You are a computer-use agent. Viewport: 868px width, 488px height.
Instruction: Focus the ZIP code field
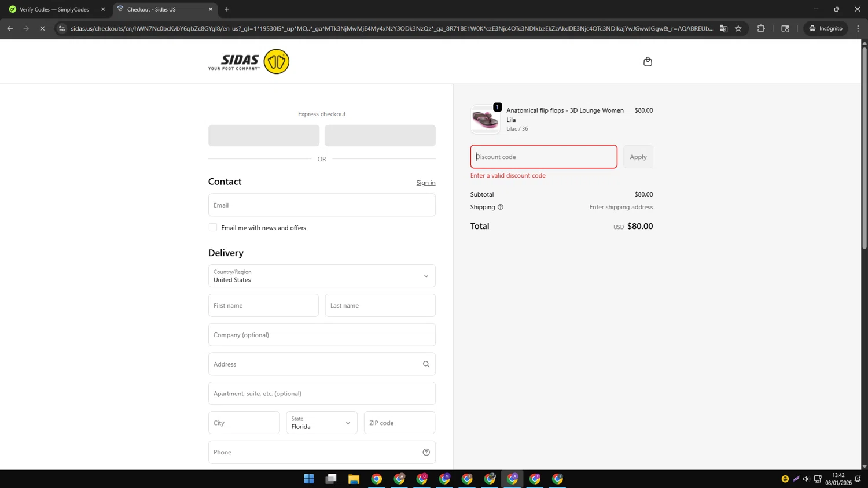pyautogui.click(x=399, y=423)
